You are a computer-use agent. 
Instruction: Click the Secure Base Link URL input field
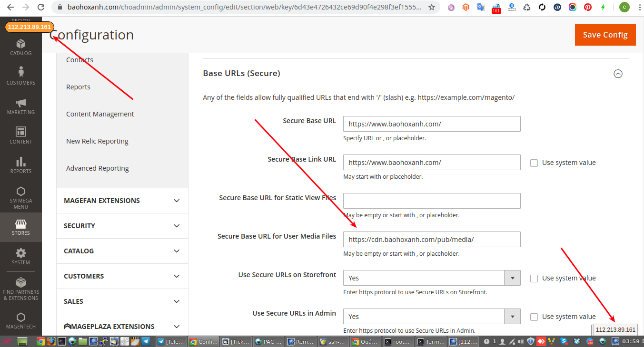432,163
